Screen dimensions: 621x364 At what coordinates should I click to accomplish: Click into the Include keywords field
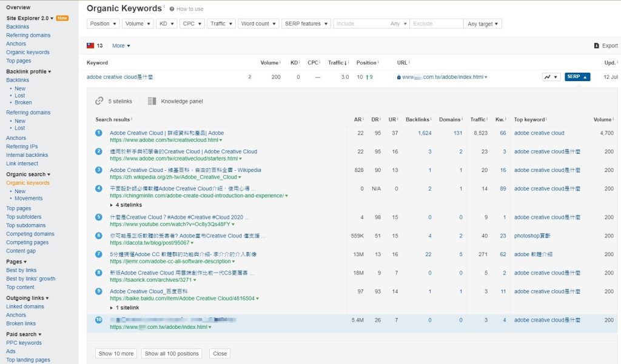click(360, 24)
